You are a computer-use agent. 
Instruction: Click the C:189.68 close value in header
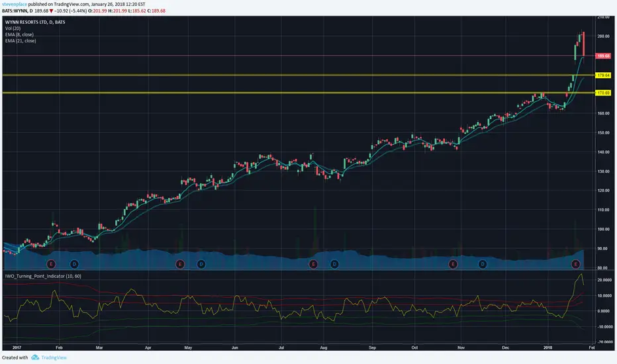[156, 11]
